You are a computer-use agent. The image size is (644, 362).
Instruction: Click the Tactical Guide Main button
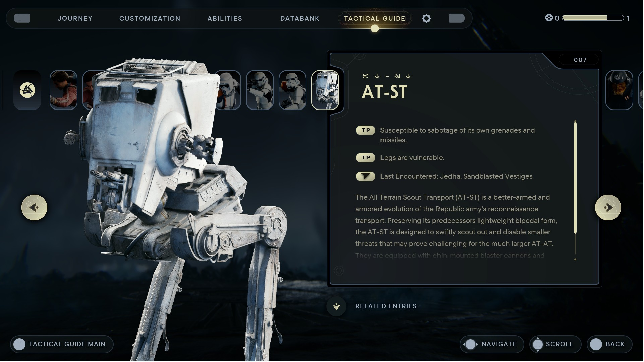(x=62, y=344)
